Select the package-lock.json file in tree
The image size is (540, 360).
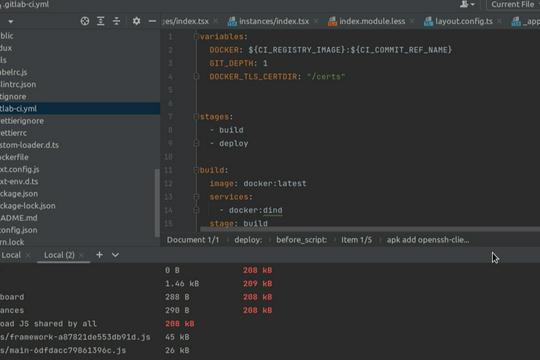click(x=28, y=206)
